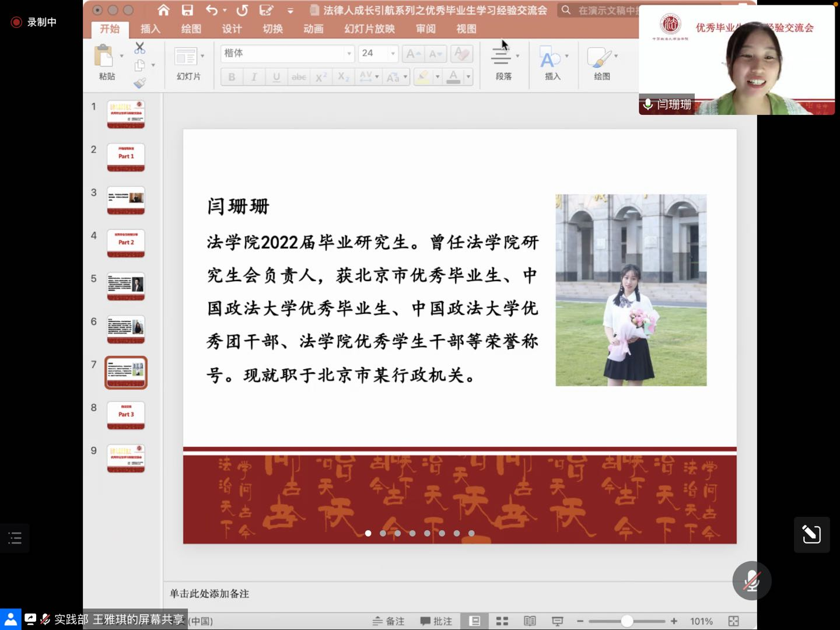This screenshot has height=630, width=840.
Task: Click the 幻灯片 new slide button
Action: pyautogui.click(x=187, y=61)
